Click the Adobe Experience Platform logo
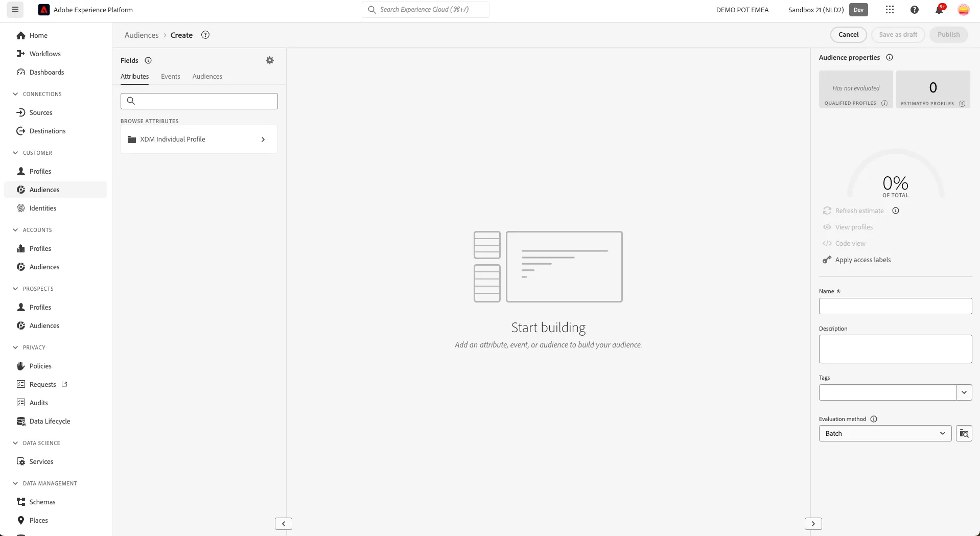 (44, 10)
